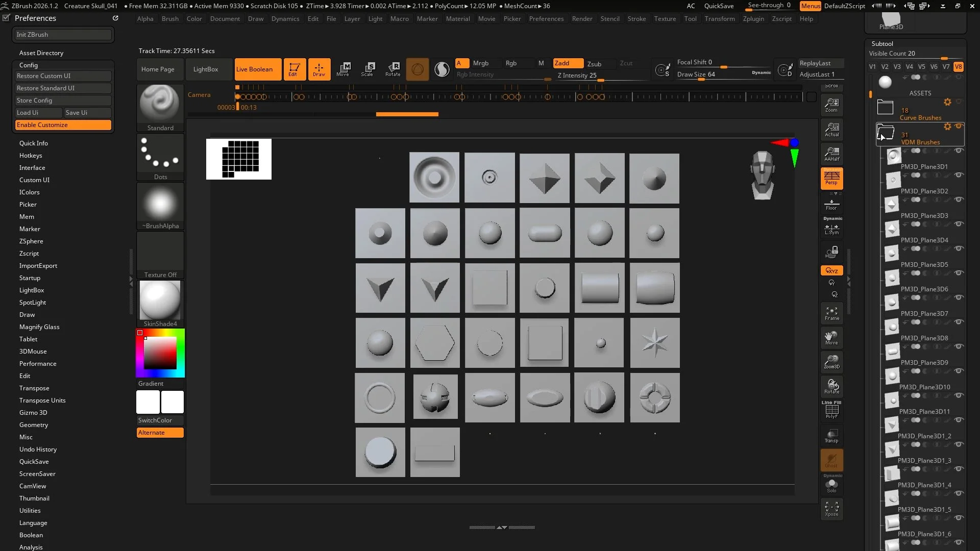Toggle the Persp perspective button
The width and height of the screenshot is (980, 551).
pos(831,178)
